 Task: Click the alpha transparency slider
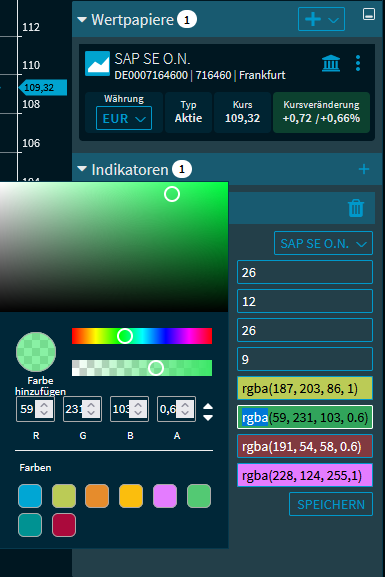(142, 368)
